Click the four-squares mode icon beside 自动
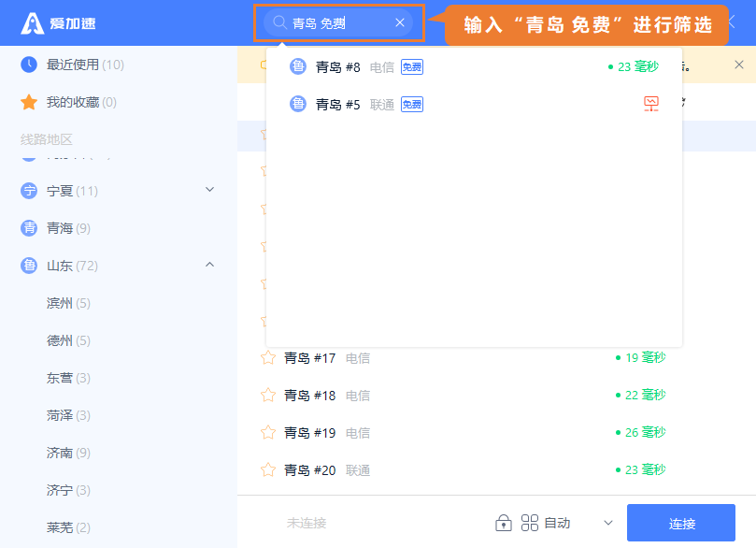The width and height of the screenshot is (756, 548). click(x=530, y=523)
